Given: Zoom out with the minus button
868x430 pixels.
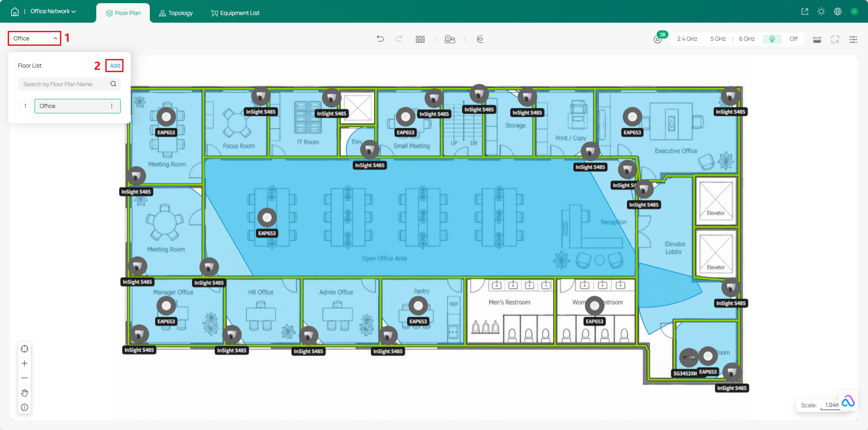Looking at the screenshot, I should click(x=25, y=378).
